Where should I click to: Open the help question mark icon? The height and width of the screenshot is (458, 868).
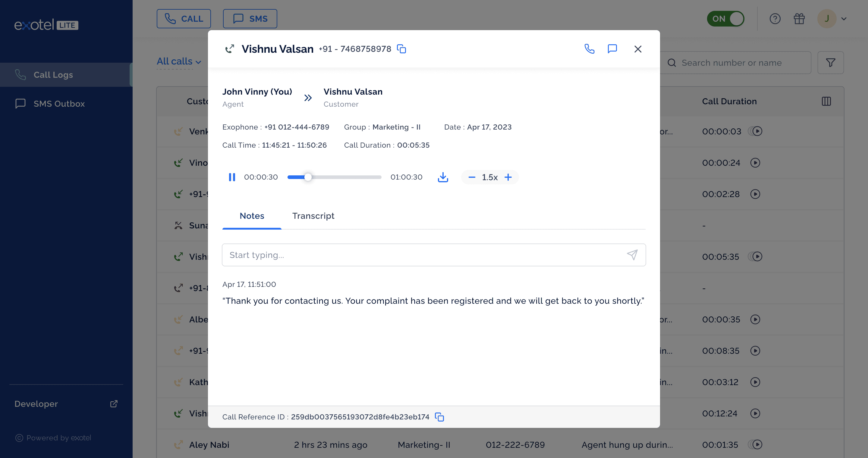[x=775, y=19]
